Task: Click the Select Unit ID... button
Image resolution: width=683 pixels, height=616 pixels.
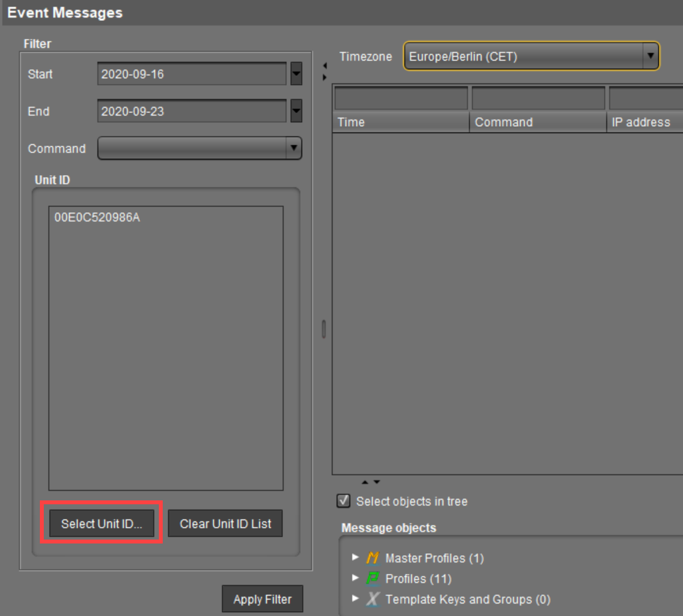Action: coord(101,524)
